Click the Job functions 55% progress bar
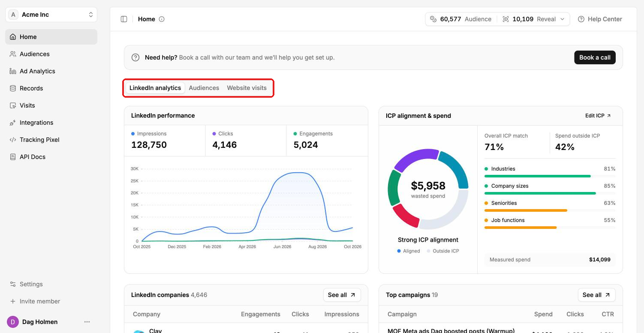 tap(550, 228)
